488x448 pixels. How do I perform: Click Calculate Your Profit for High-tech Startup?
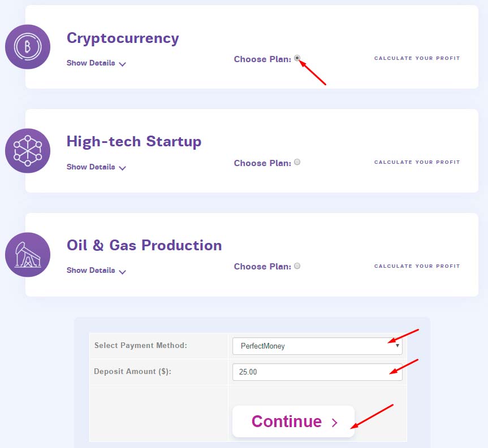click(417, 162)
